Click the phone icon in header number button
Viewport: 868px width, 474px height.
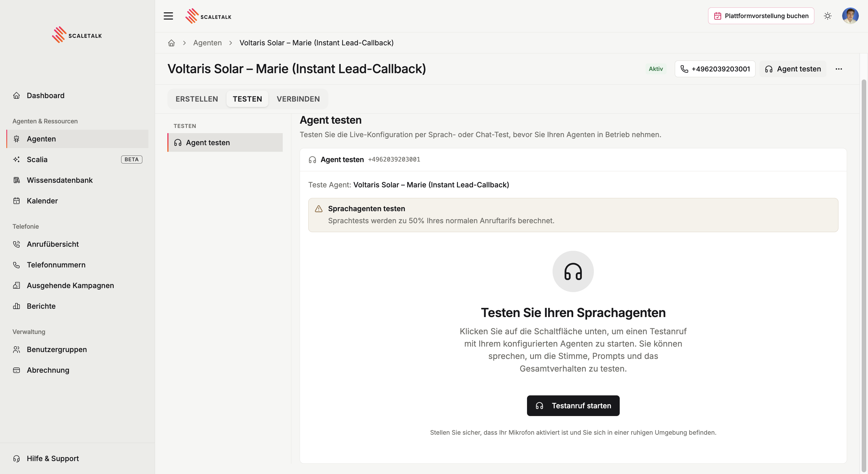(x=684, y=69)
